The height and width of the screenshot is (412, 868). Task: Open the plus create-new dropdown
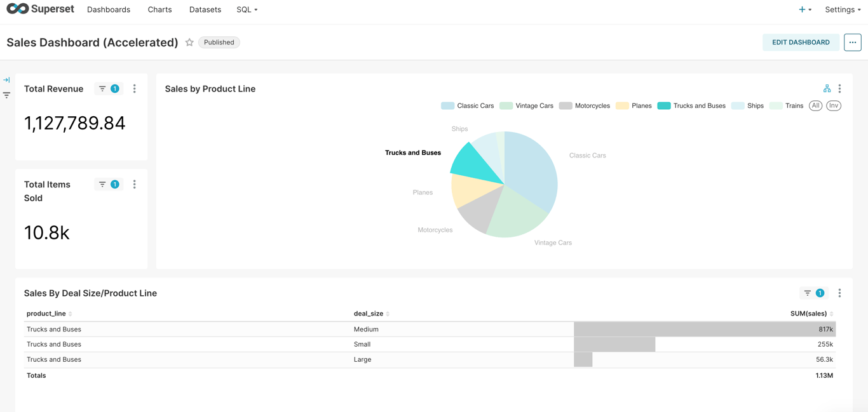click(x=805, y=10)
